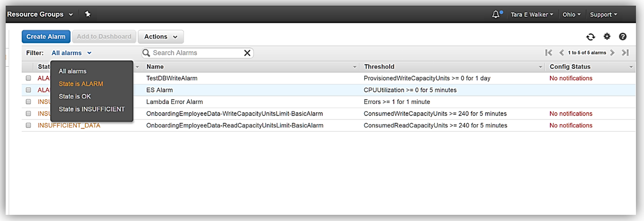Image resolution: width=644 pixels, height=221 pixels.
Task: Open the Support menu
Action: click(x=603, y=15)
